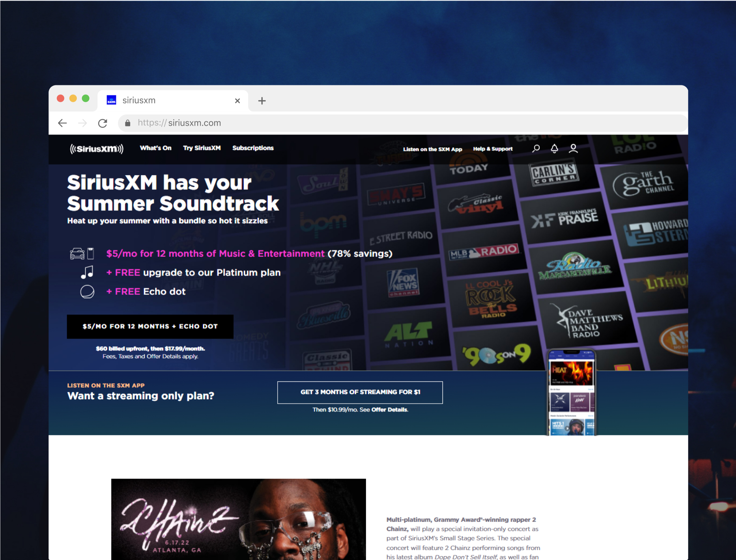Open the Offer Details link under the streaming offer
This screenshot has height=560, width=736.
tap(389, 410)
